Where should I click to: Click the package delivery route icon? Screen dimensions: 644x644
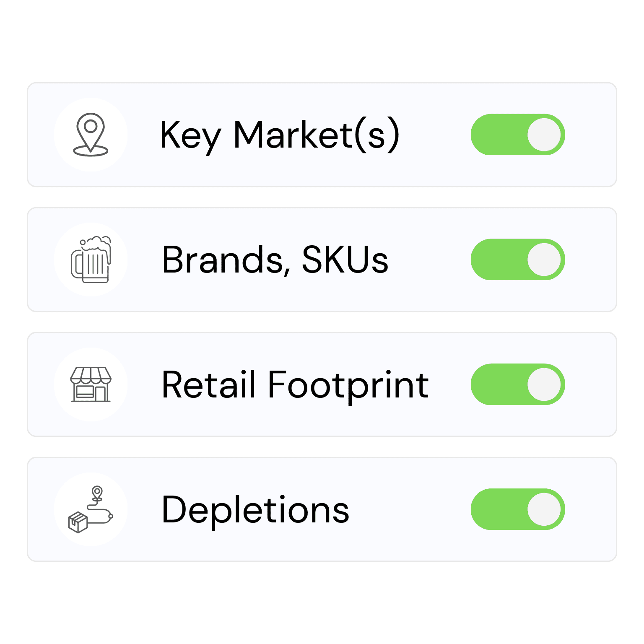(x=91, y=509)
